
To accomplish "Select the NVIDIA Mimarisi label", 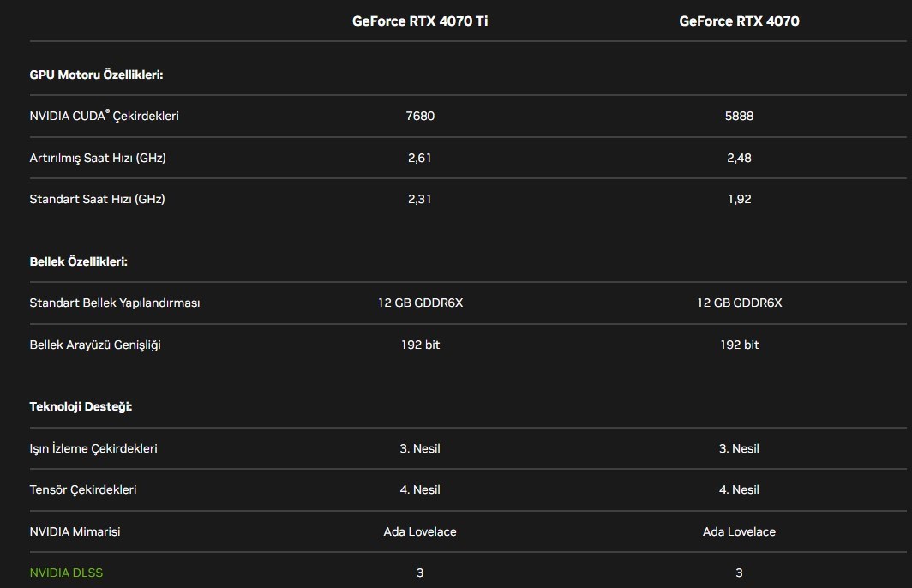I will pyautogui.click(x=75, y=531).
